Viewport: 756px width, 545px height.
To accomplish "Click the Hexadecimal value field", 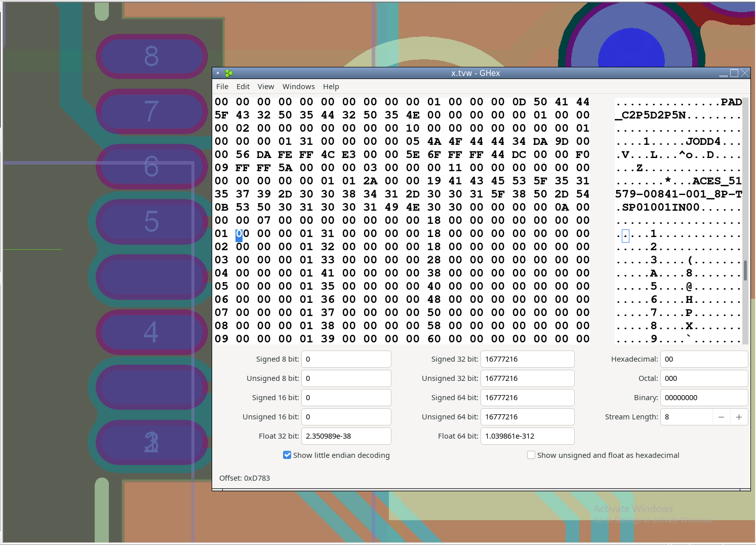I will (x=703, y=359).
